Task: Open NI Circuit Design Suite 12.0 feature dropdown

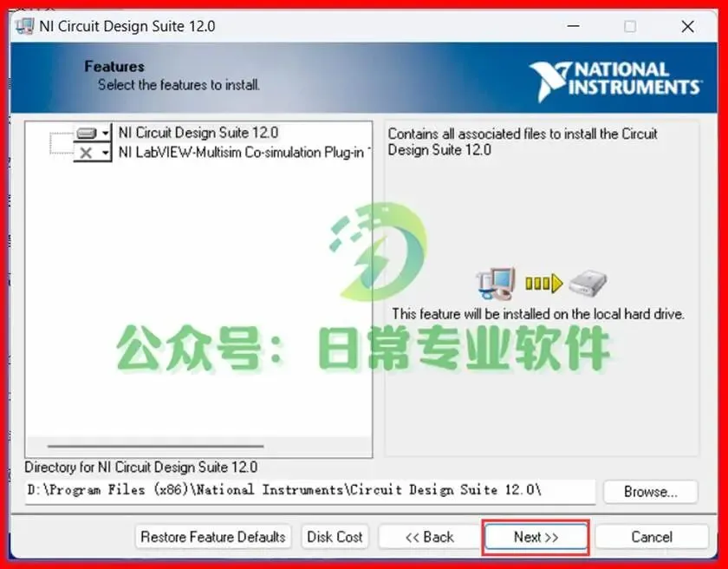Action: tap(93, 134)
